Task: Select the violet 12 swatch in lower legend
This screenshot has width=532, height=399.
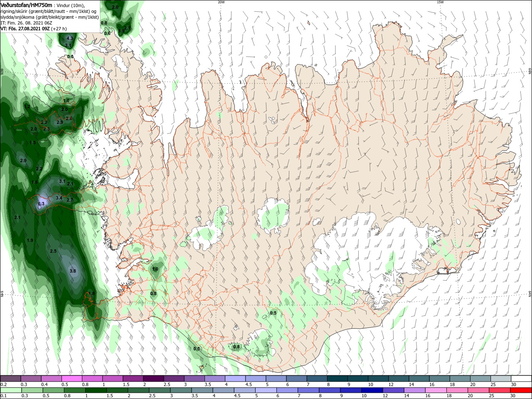Action: 394,390
